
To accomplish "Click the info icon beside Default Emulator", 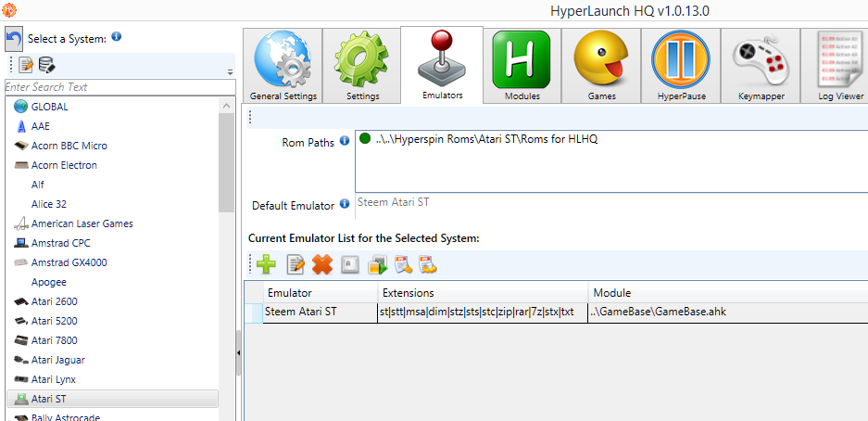I will click(345, 204).
